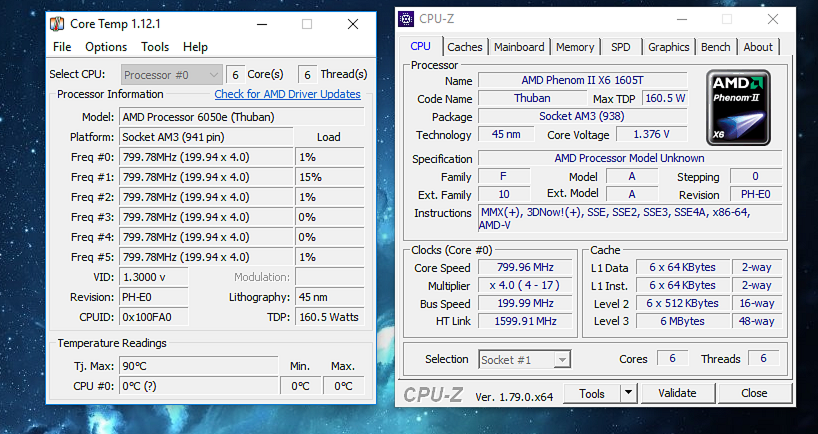Screen dimensions: 818x434
Task: Close the Core Temp window
Action: 353,24
